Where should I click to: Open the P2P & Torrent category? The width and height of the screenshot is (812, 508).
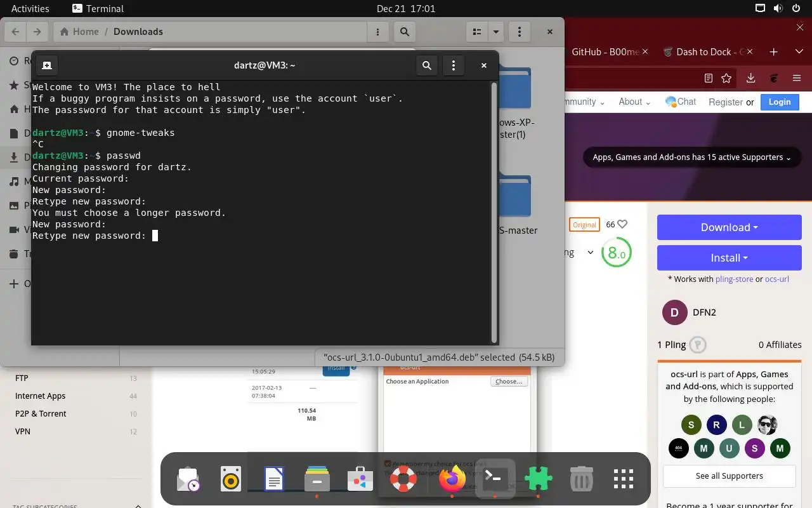click(41, 413)
